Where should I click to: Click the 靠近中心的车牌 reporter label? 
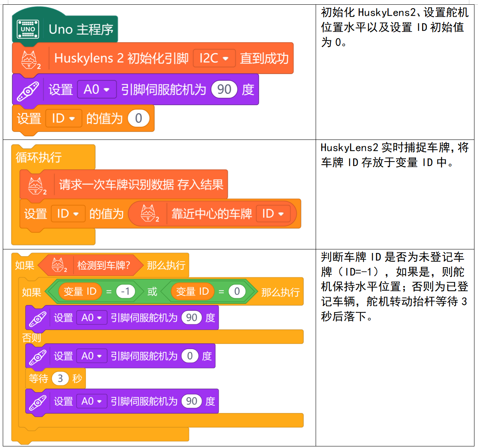point(212,214)
